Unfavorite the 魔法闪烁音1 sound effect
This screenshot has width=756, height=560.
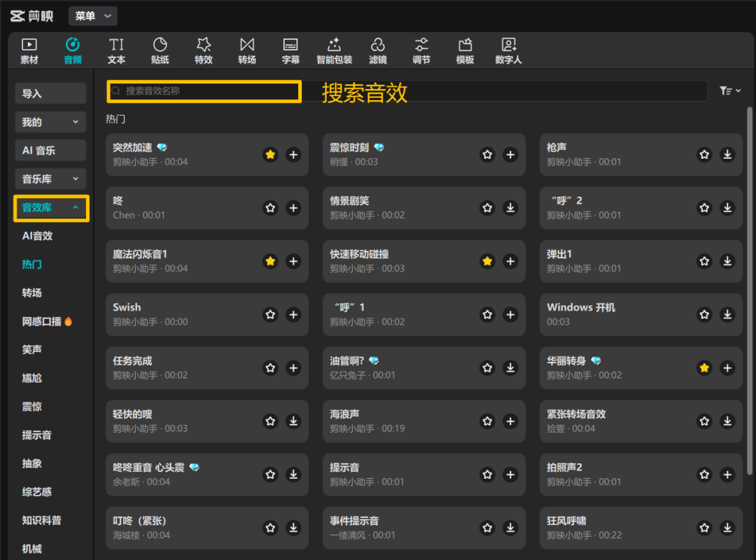coord(270,261)
